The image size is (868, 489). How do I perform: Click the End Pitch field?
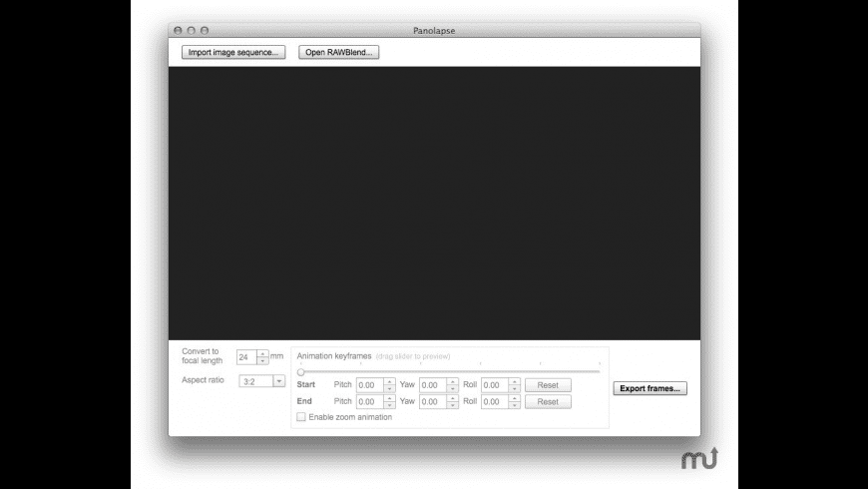370,401
